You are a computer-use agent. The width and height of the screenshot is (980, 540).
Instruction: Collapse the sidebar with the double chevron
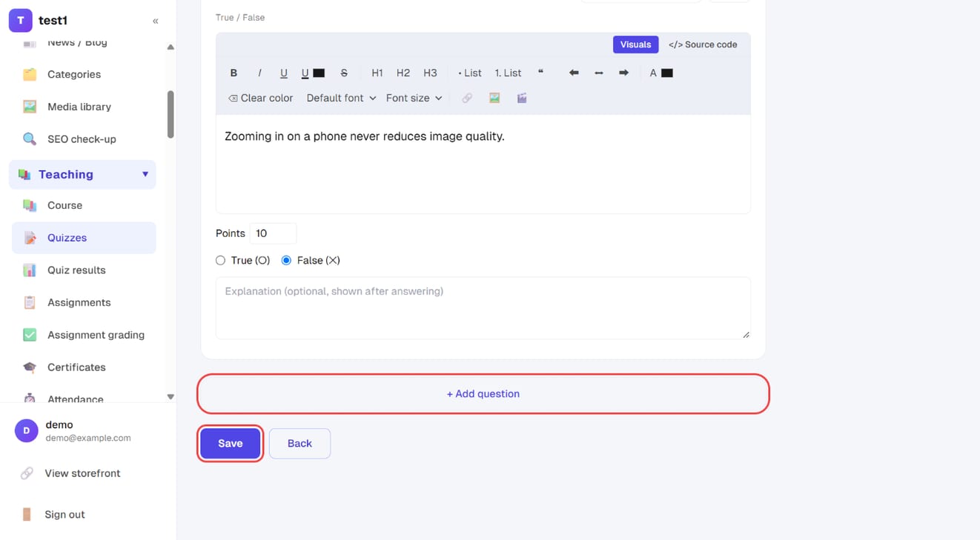(x=156, y=21)
